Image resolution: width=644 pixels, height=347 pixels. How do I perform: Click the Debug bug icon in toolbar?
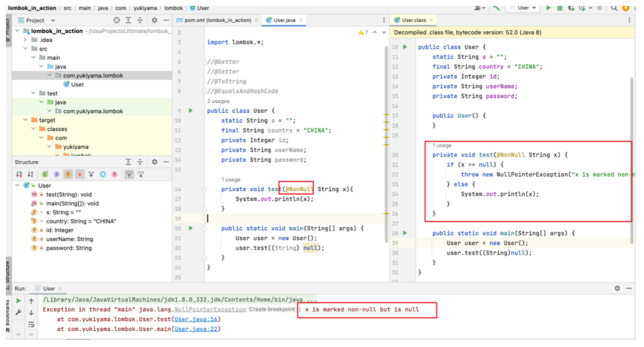pyautogui.click(x=559, y=8)
